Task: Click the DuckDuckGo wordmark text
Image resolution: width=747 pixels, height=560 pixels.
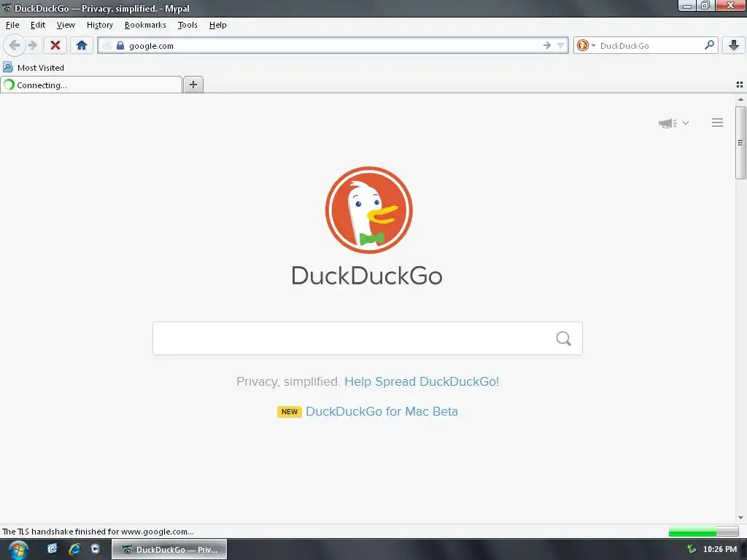Action: 367,276
